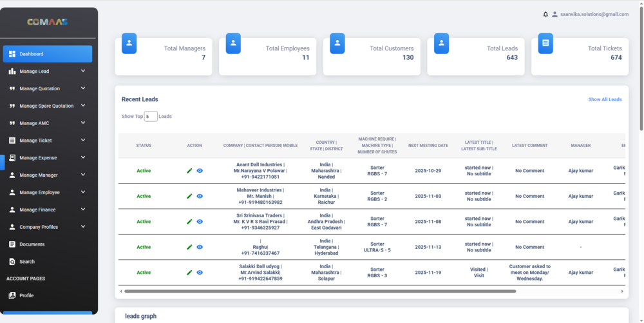Image resolution: width=644 pixels, height=323 pixels.
Task: Expand the Manage AMC chevron
Action: pyautogui.click(x=83, y=122)
